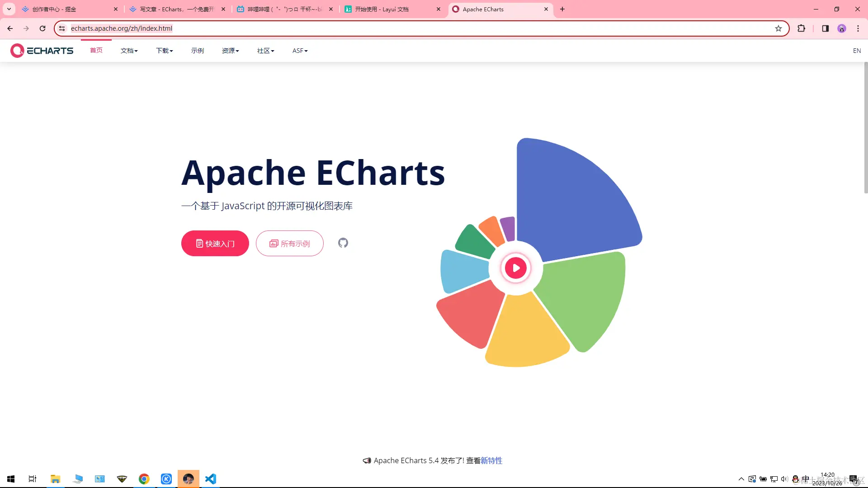The height and width of the screenshot is (488, 868).
Task: Open the blue K app on taskbar
Action: [166, 479]
